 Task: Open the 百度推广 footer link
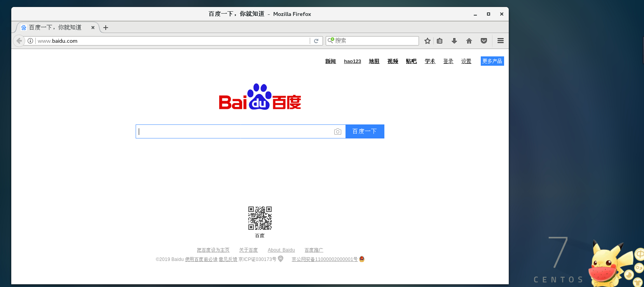pos(314,250)
